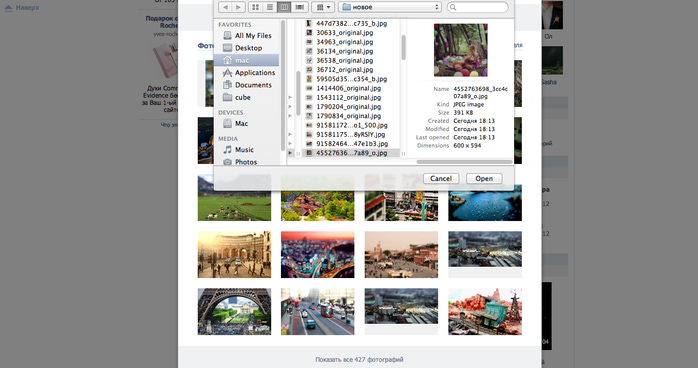Viewport: 698px width, 368px height.
Task: Open the arch plaza photo thumbnail
Action: (x=234, y=255)
